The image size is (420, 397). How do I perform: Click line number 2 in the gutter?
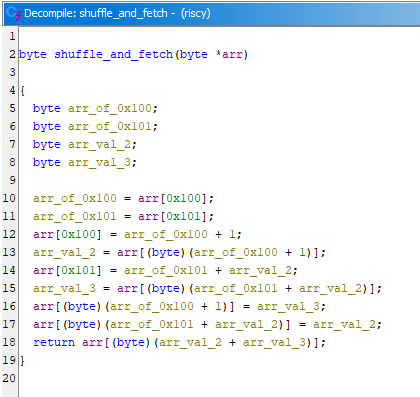point(12,54)
